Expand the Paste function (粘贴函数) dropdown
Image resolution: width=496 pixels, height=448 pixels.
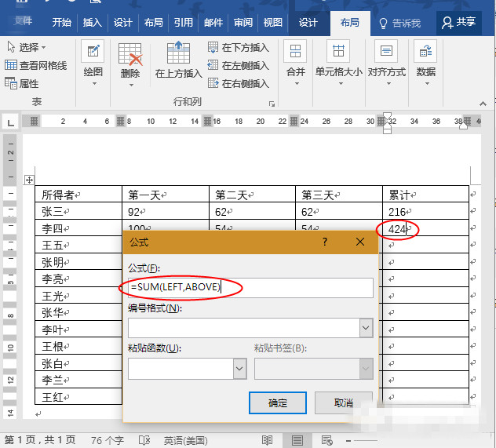tap(239, 369)
